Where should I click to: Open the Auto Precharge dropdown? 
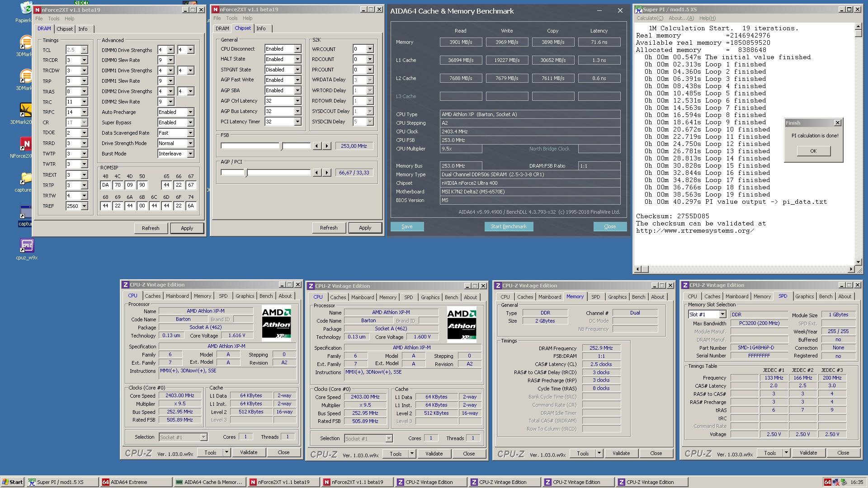pos(190,112)
